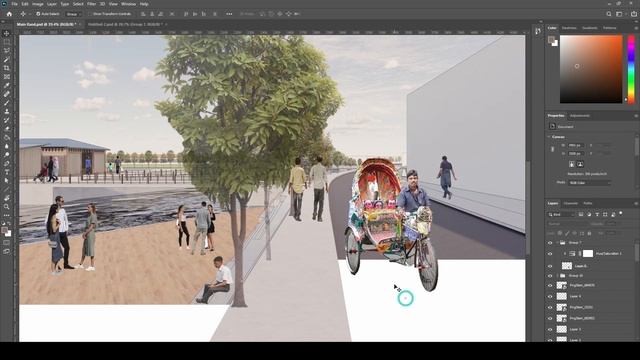Select the Clone Stamp tool
Screen dimensions: 640x360
[6, 111]
